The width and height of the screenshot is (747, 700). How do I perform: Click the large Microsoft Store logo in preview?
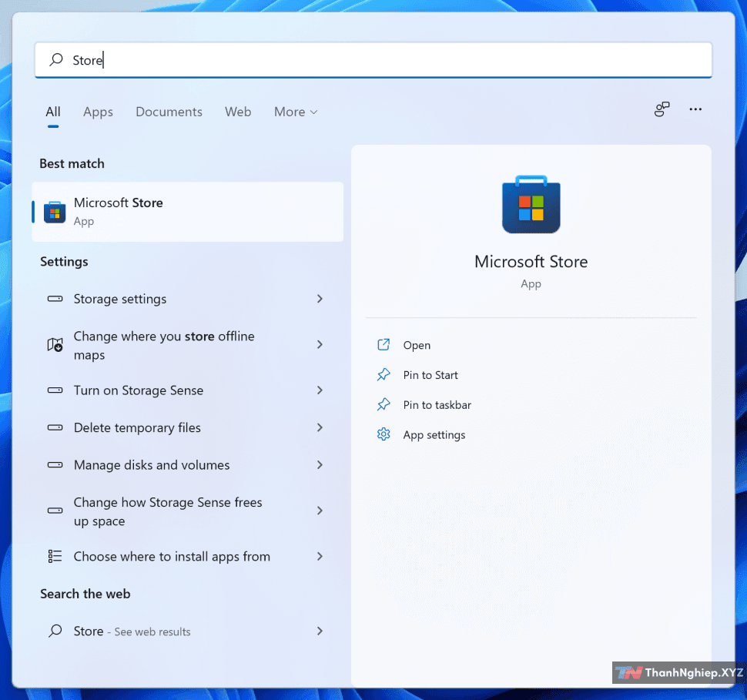[531, 204]
